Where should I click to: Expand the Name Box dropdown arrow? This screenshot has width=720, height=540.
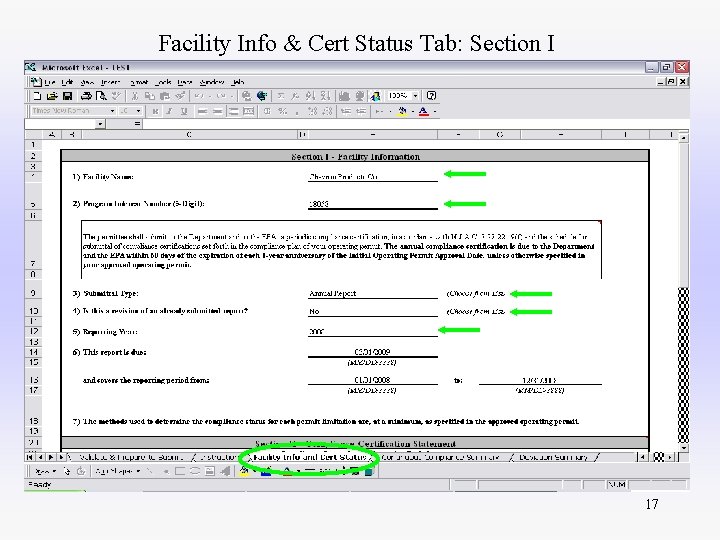[100, 124]
